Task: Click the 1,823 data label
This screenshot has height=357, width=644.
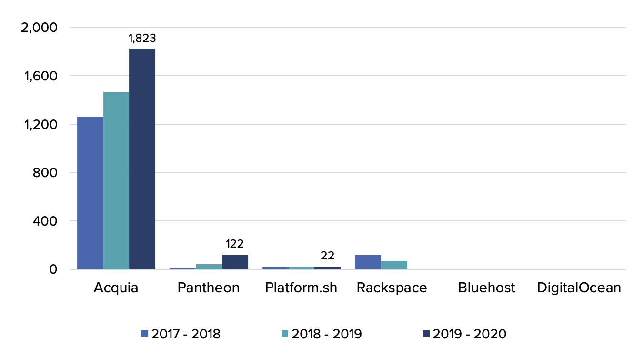Action: point(141,38)
